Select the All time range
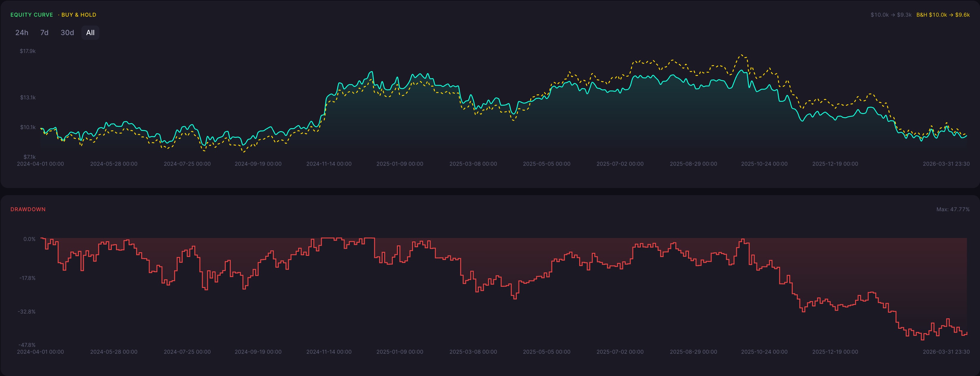 coord(90,33)
